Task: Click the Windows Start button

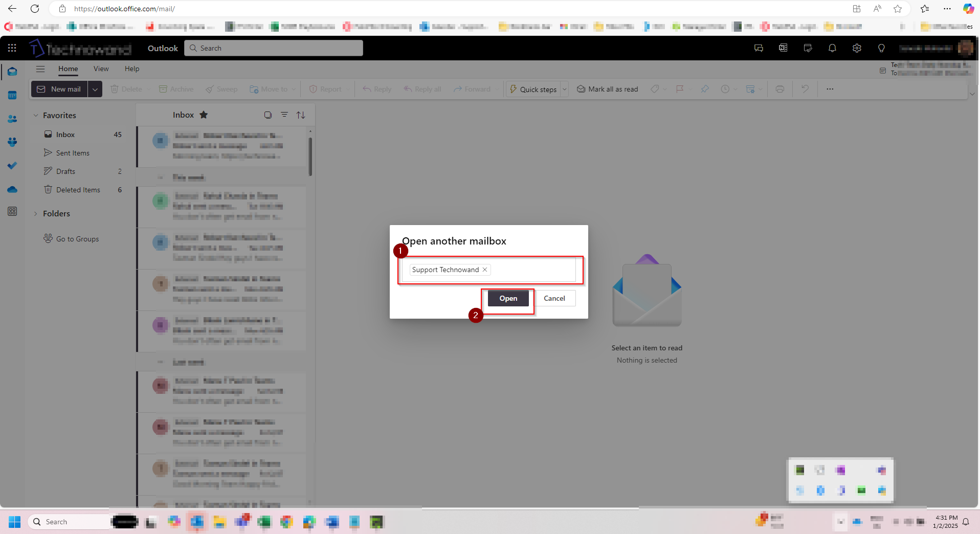Action: (14, 522)
